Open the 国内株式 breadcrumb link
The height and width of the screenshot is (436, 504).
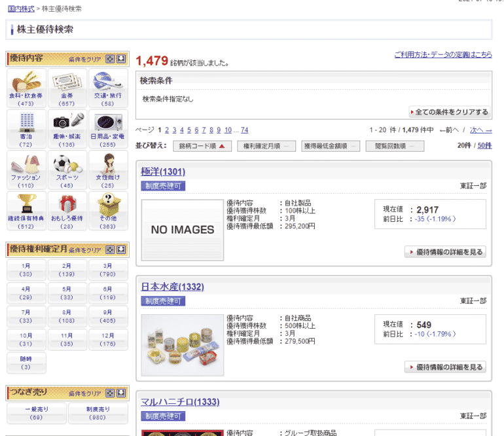click(x=21, y=9)
